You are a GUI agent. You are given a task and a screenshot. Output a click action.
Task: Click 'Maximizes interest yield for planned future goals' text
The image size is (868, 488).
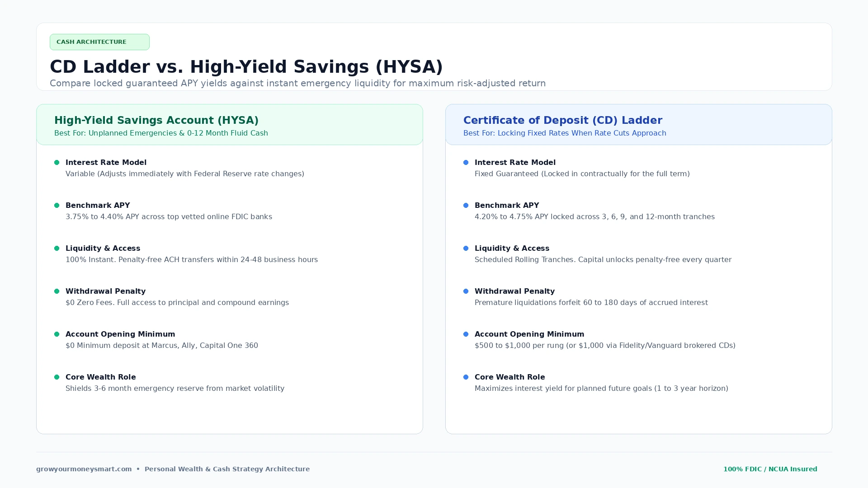pos(601,389)
